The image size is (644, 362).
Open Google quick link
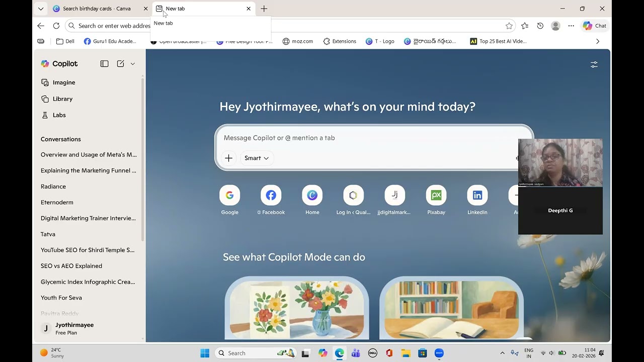(230, 200)
